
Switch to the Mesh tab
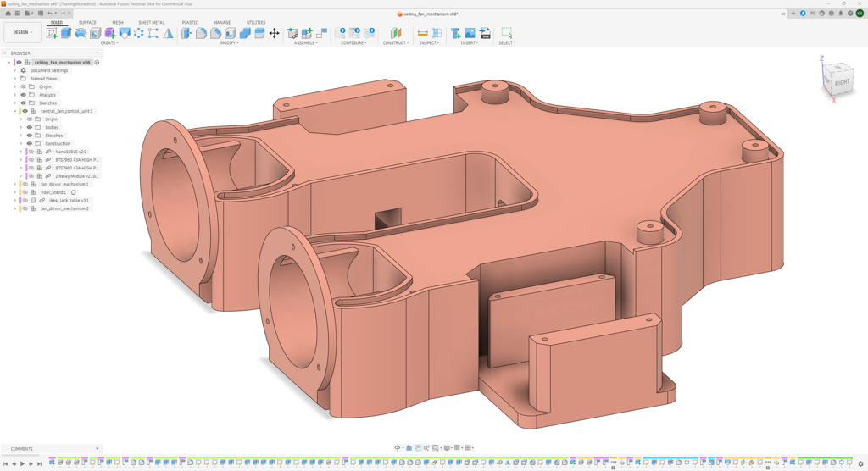pyautogui.click(x=118, y=23)
